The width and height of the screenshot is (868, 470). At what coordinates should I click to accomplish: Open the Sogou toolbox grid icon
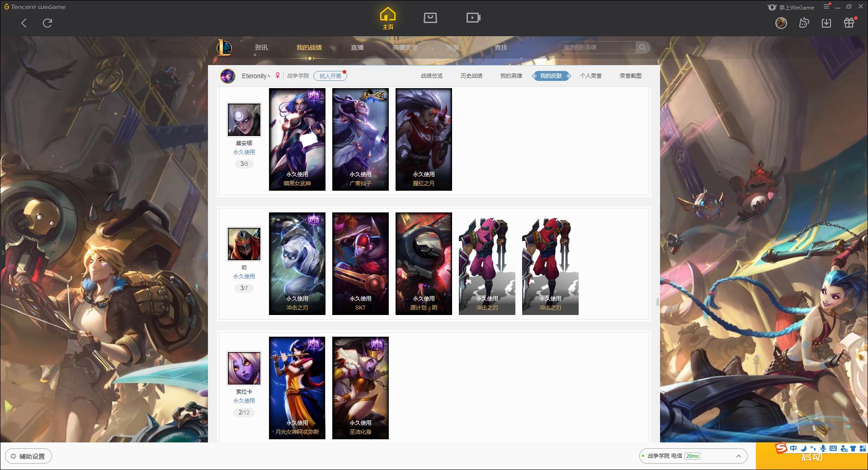[863, 448]
